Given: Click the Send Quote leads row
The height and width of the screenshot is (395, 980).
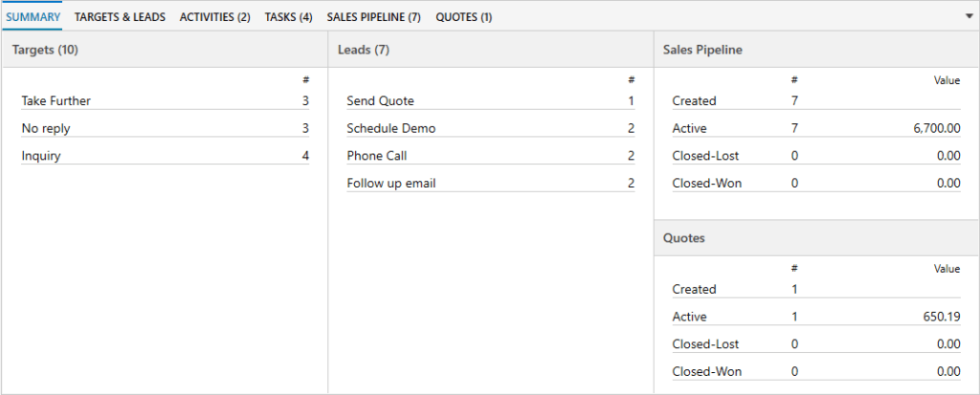Looking at the screenshot, I should (x=491, y=100).
